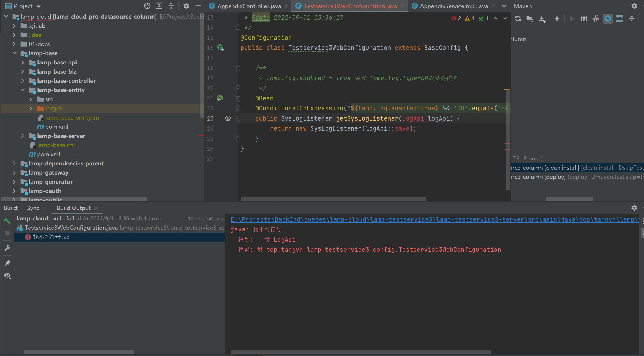Image resolution: width=644 pixels, height=356 pixels.
Task: Open the Project view dropdown
Action: [38, 6]
